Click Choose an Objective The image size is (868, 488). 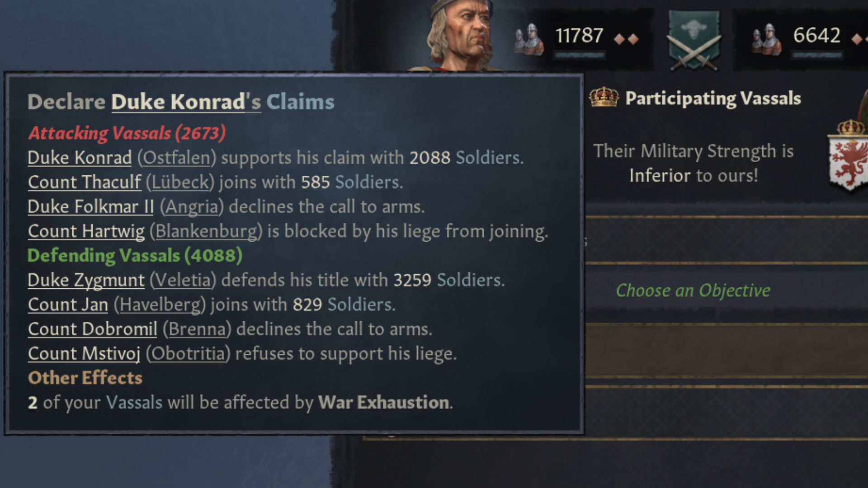(x=693, y=291)
